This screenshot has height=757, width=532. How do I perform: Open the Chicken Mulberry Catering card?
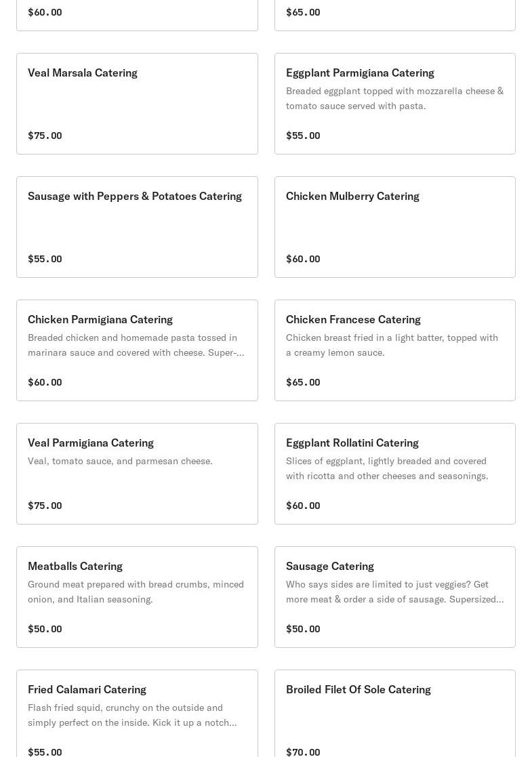click(x=352, y=196)
